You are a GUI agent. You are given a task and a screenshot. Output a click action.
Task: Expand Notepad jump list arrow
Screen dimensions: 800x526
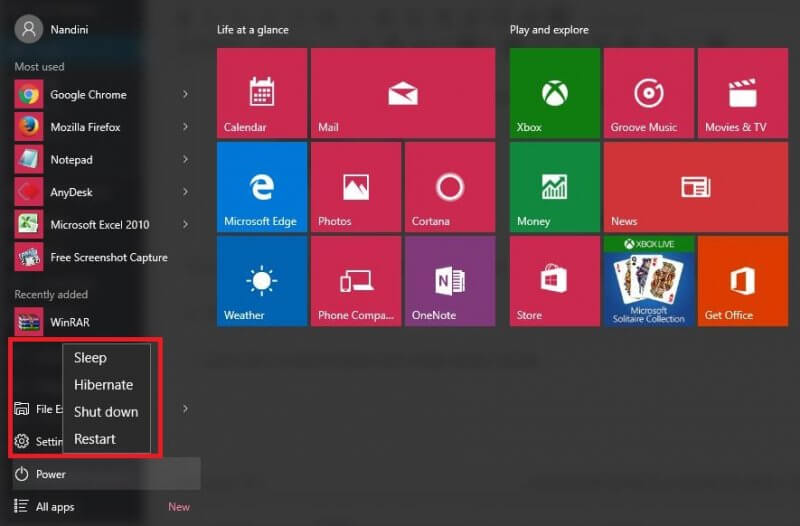185,159
